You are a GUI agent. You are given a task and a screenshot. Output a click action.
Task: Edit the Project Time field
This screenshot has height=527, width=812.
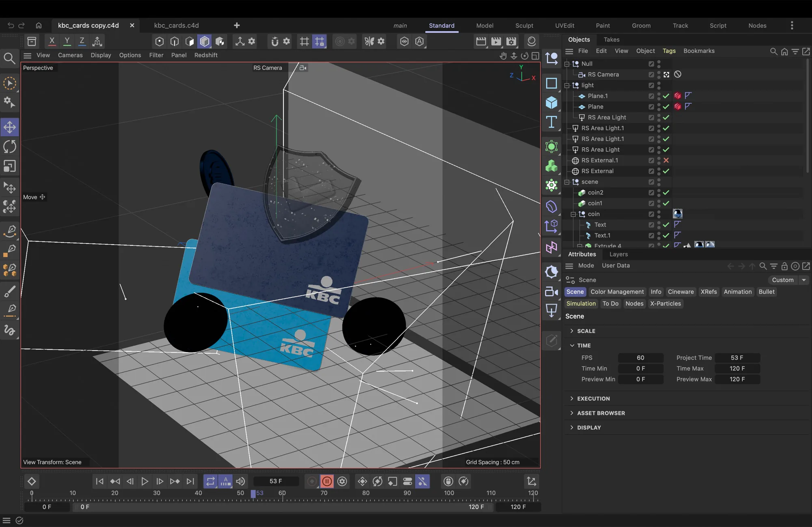[737, 358]
